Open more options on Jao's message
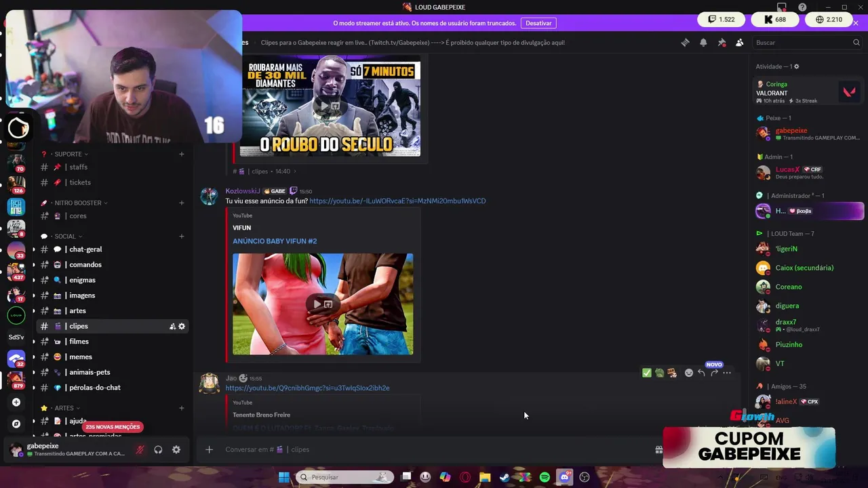868x488 pixels. pyautogui.click(x=727, y=373)
